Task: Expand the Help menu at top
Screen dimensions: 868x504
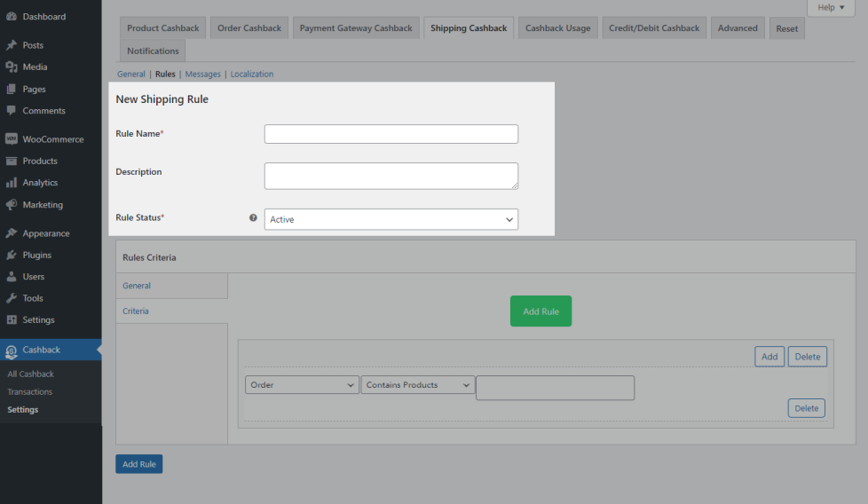Action: [831, 7]
